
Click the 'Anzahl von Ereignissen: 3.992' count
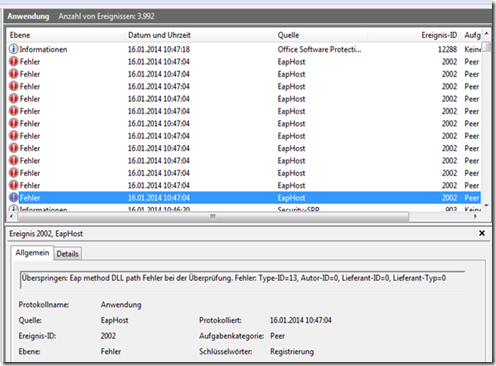pos(106,16)
